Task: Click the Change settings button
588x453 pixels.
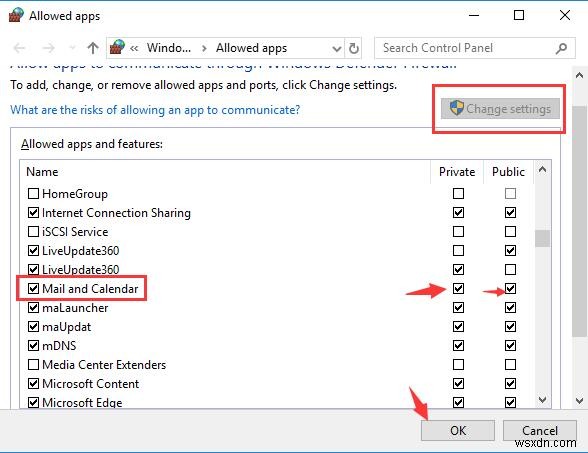Action: click(x=500, y=109)
